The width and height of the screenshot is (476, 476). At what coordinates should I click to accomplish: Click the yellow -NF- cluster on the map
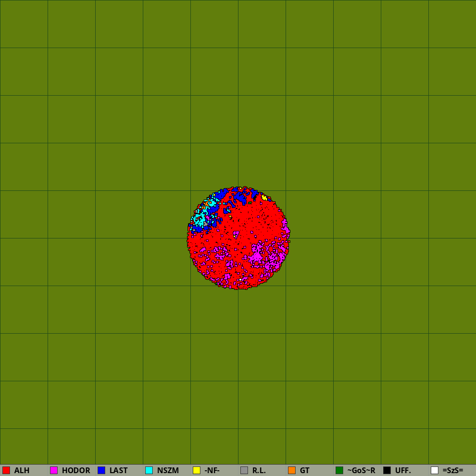pos(264,198)
